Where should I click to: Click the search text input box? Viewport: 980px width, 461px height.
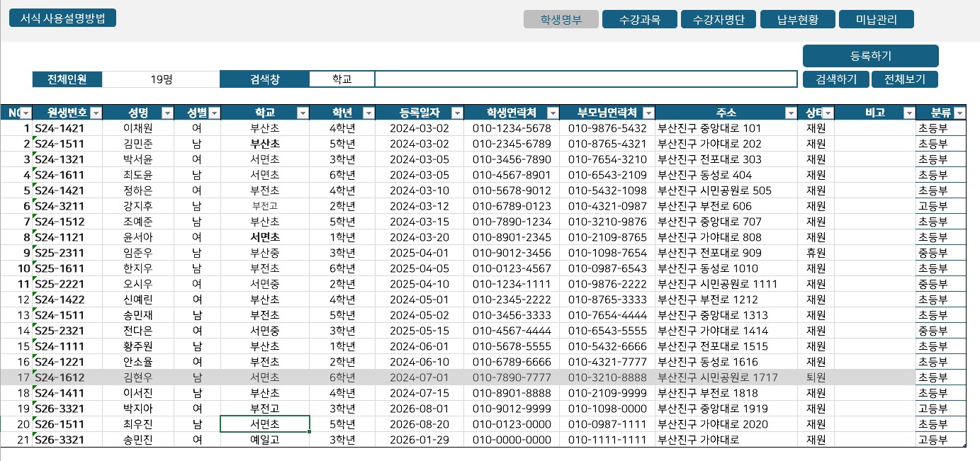(x=585, y=79)
